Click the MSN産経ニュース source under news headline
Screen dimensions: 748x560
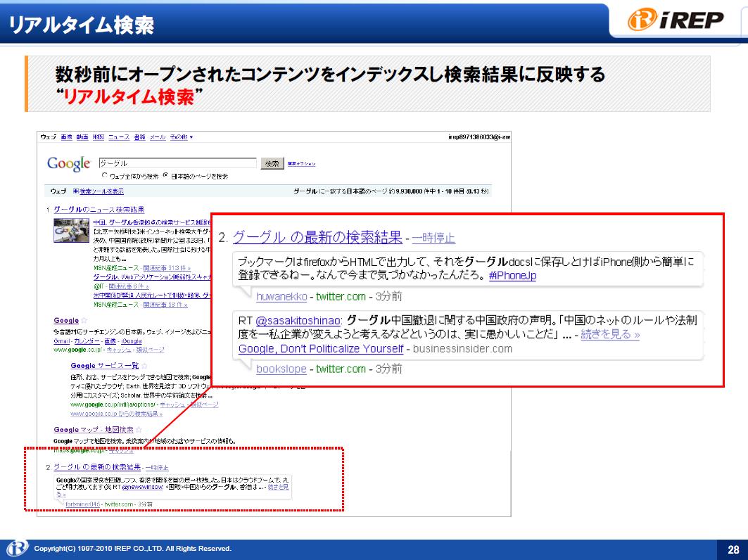[x=116, y=268]
